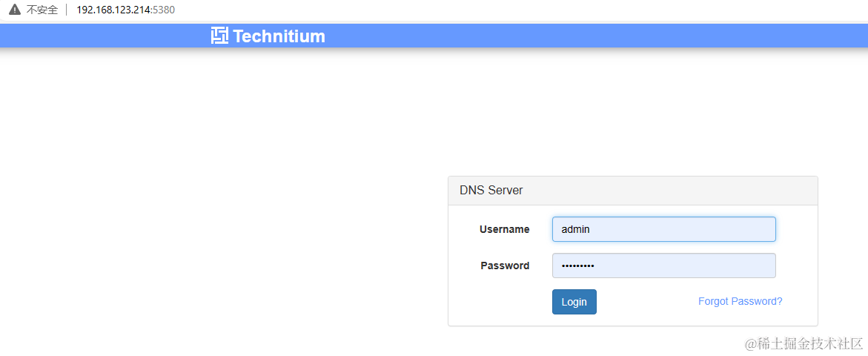868x356 pixels.
Task: Click the Password field label
Action: tap(505, 266)
